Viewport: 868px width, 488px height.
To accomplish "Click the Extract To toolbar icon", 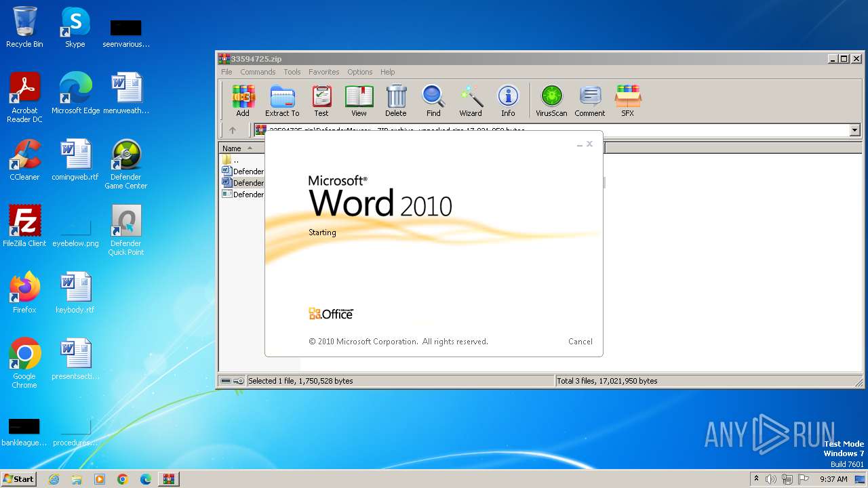I will coord(282,100).
